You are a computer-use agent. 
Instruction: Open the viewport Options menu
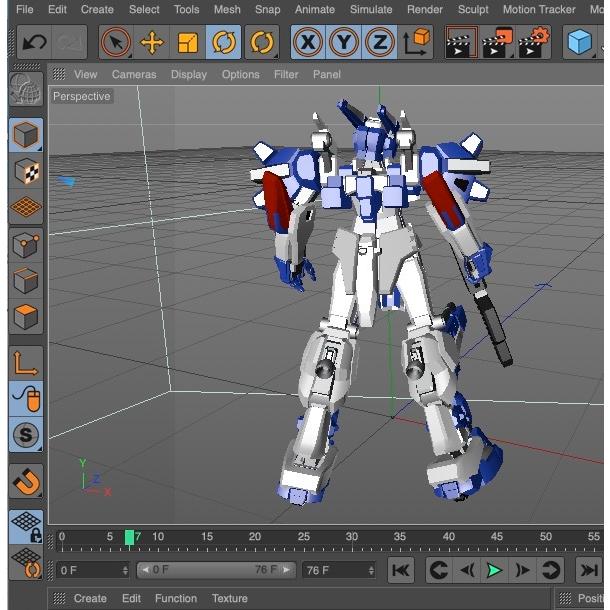coord(240,74)
